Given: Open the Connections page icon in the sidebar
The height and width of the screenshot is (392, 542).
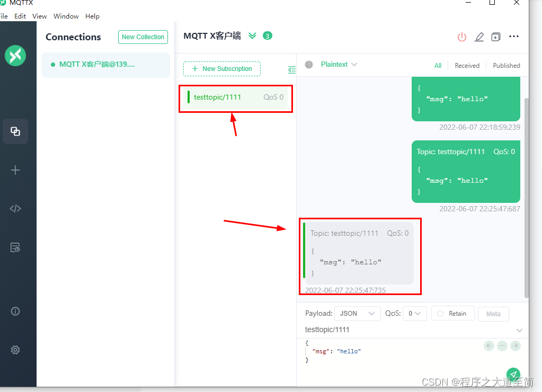Looking at the screenshot, I should click(x=15, y=131).
